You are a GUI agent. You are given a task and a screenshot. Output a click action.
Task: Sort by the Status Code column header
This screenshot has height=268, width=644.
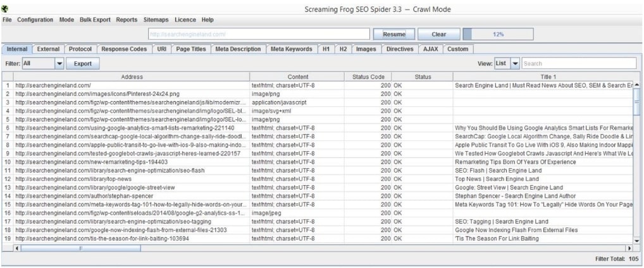(368, 76)
